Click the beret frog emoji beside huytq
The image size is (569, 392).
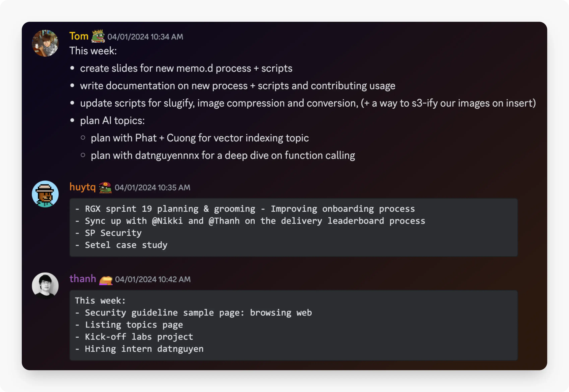coord(105,187)
